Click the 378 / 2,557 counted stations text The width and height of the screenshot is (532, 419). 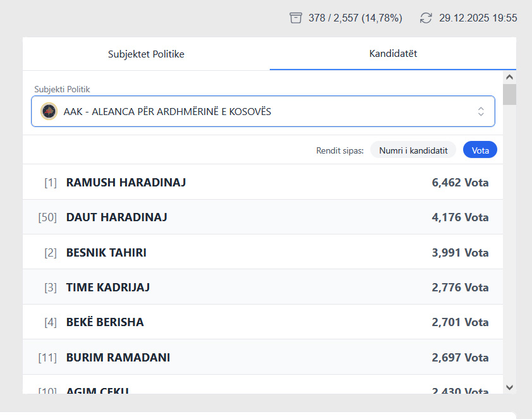point(355,18)
